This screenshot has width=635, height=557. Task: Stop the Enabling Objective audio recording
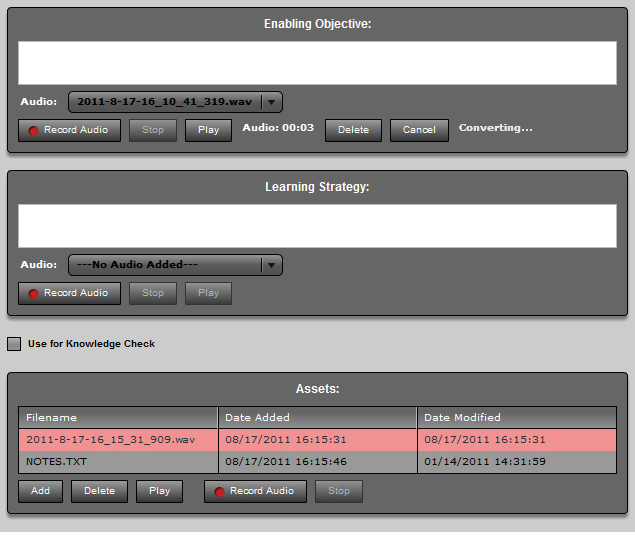click(152, 130)
